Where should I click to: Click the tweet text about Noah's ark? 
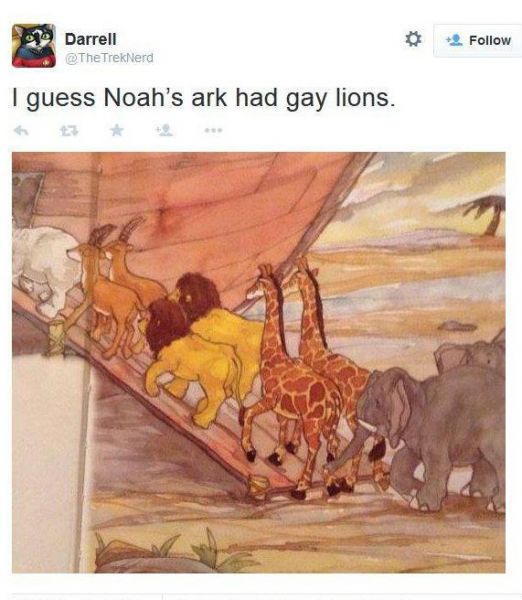tap(203, 98)
